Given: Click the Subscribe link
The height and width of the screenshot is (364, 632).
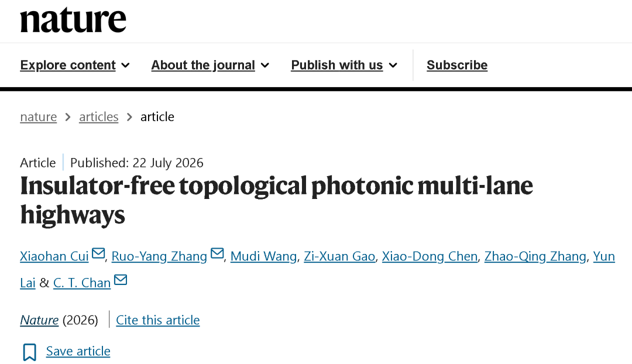Looking at the screenshot, I should pos(457,65).
